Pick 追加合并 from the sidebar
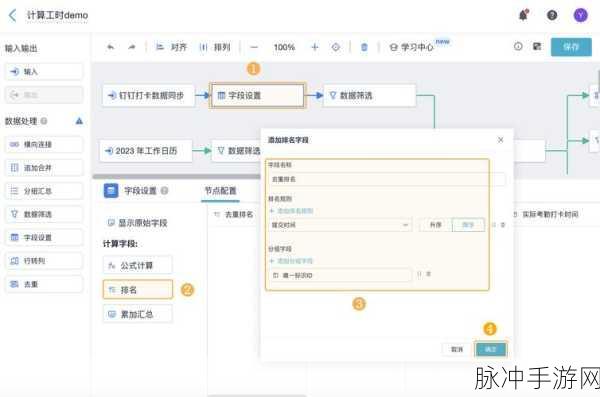The width and height of the screenshot is (600, 397). click(44, 168)
